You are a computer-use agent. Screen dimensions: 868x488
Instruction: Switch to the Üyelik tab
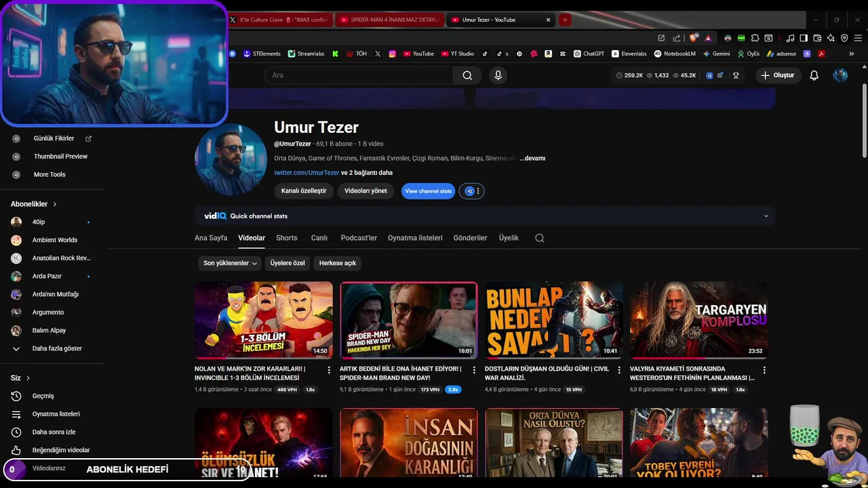click(509, 238)
